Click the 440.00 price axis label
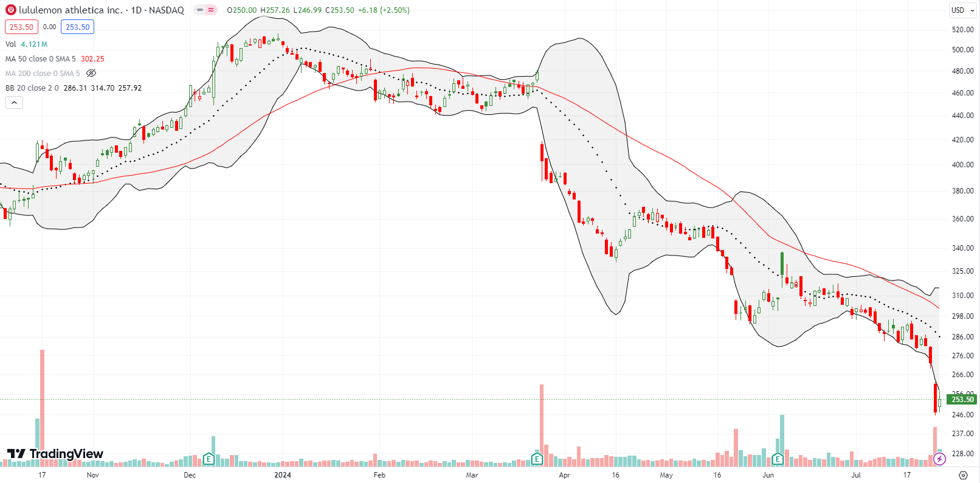 [962, 115]
